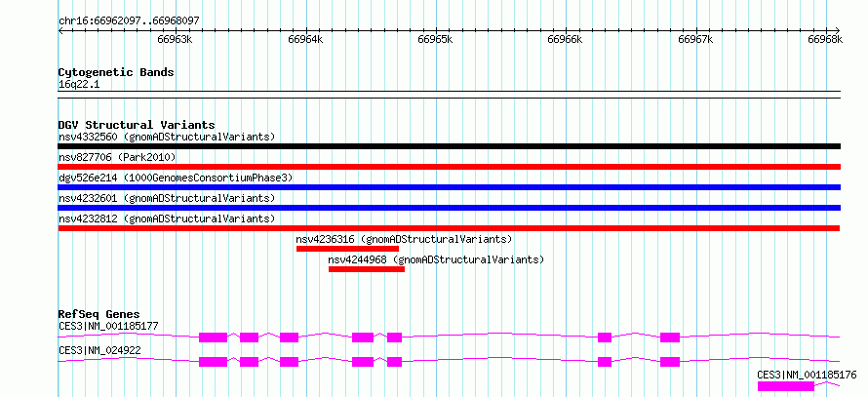Open the DGV Structural Variants track title
Viewport: 868px width, 397px height.
click(x=137, y=126)
